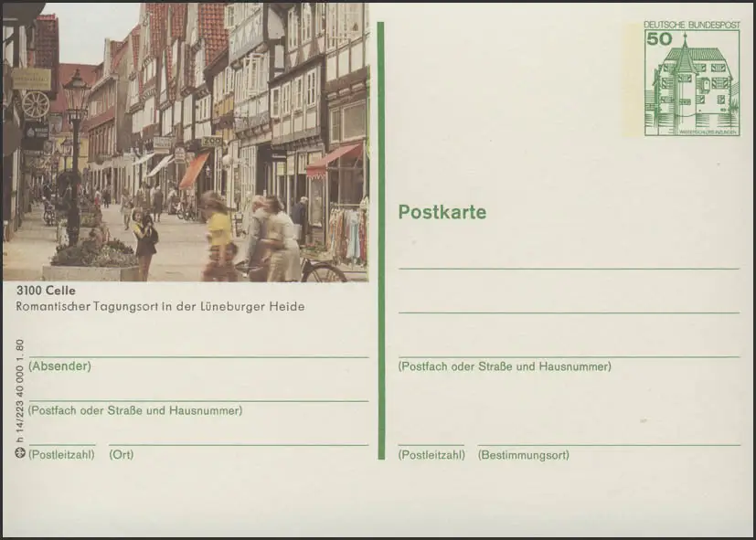Click the recipient's "(Postleitzahl)" field on the right

[430, 454]
